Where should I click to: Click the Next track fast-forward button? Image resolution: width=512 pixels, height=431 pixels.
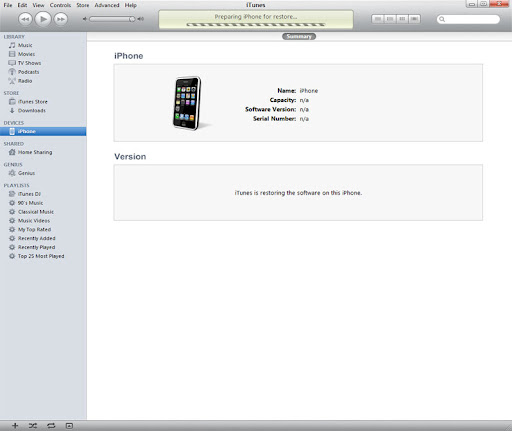61,19
